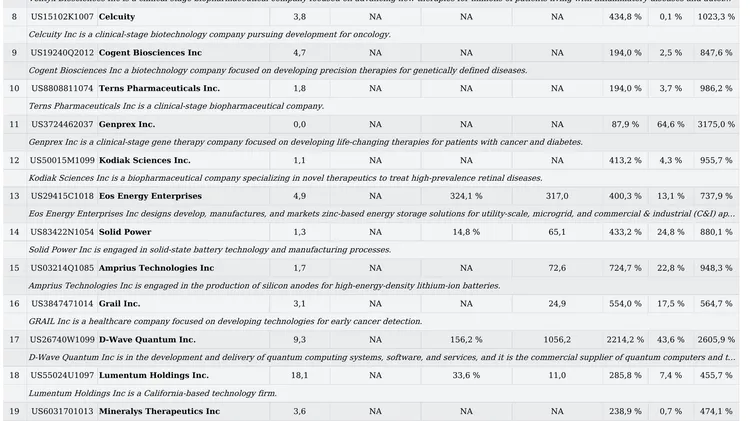Select ISIN US29415C1018 cell
The image size is (750, 421).
point(62,197)
